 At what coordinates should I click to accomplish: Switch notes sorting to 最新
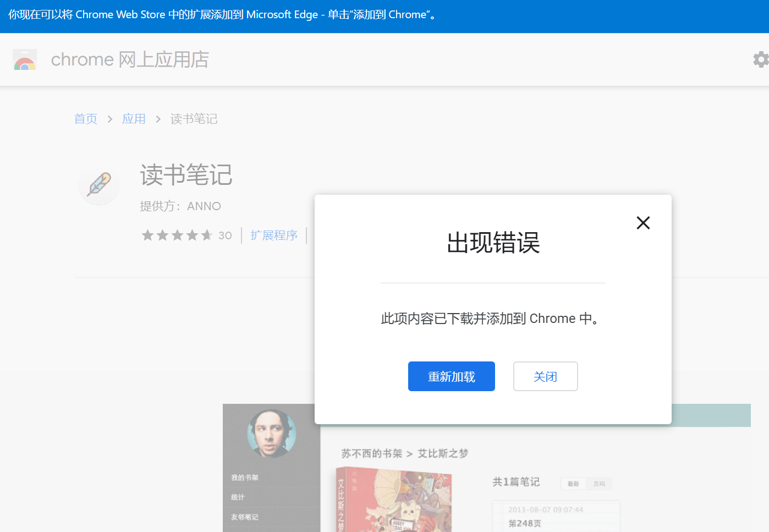pos(573,484)
